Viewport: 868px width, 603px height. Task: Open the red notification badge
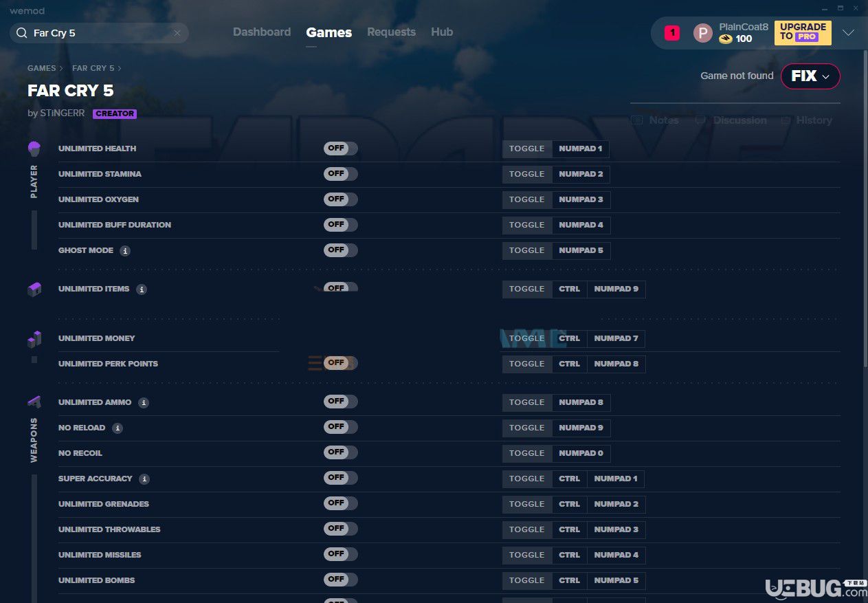pyautogui.click(x=672, y=32)
